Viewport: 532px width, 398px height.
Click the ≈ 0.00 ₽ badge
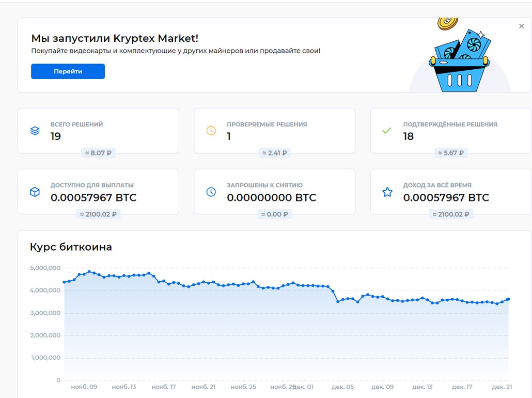(274, 215)
